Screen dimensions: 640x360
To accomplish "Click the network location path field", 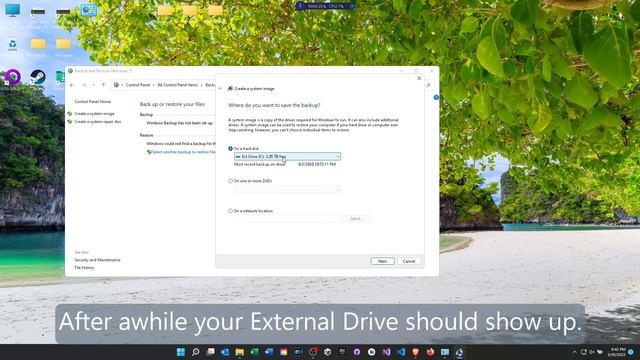I will click(288, 219).
